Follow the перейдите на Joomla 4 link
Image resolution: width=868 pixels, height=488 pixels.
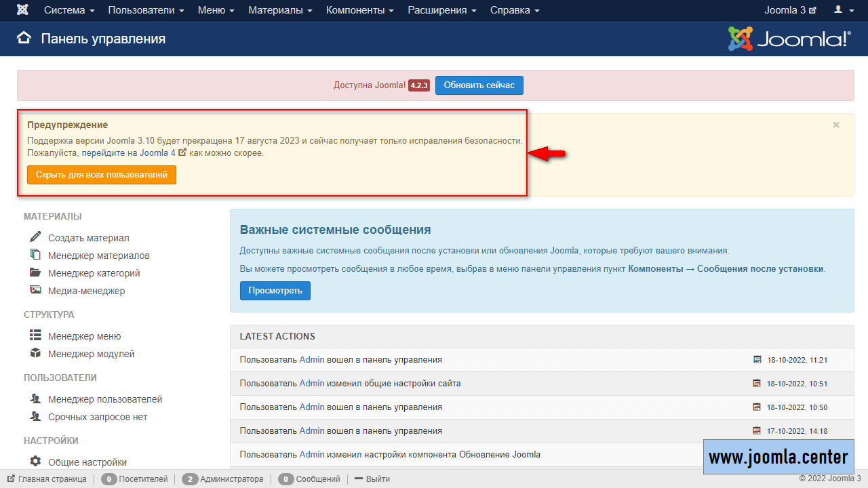[134, 153]
